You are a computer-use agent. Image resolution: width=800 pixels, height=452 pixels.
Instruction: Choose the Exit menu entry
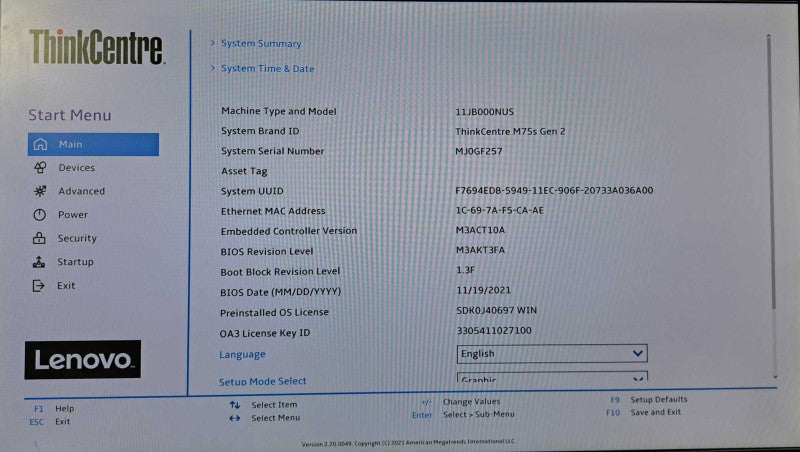(x=66, y=286)
